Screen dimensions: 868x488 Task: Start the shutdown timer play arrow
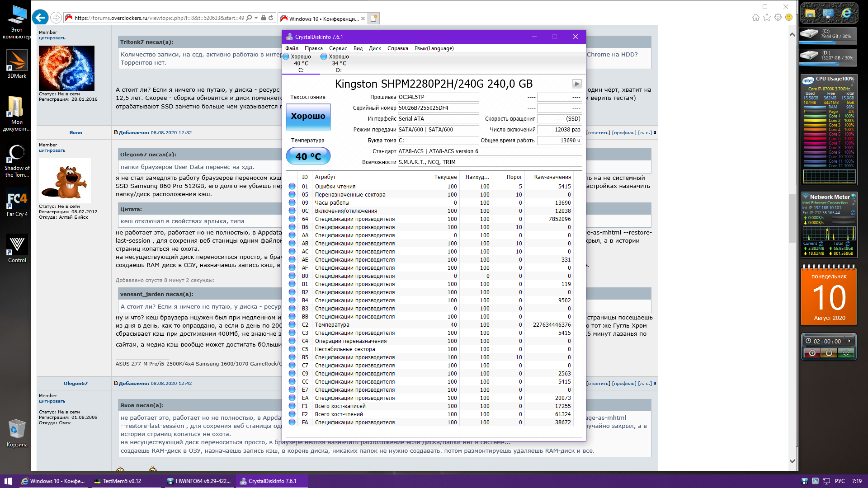pos(849,341)
